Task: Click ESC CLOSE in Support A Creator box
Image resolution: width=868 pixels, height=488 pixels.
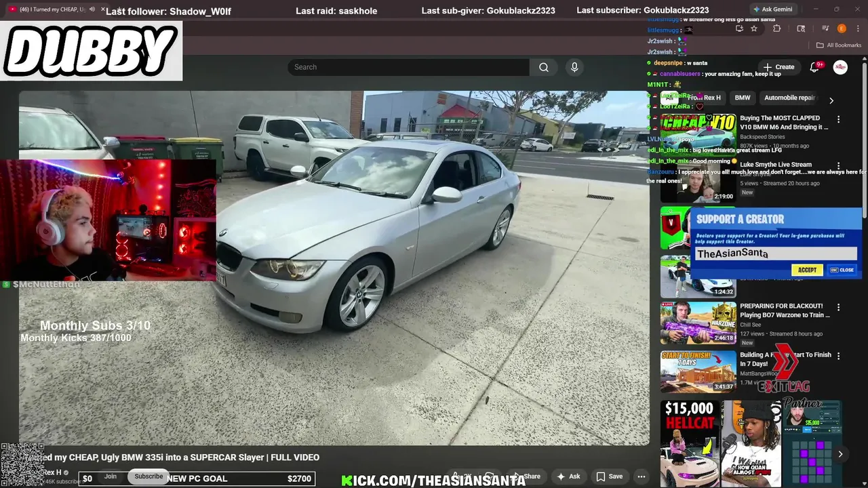Action: pos(842,270)
